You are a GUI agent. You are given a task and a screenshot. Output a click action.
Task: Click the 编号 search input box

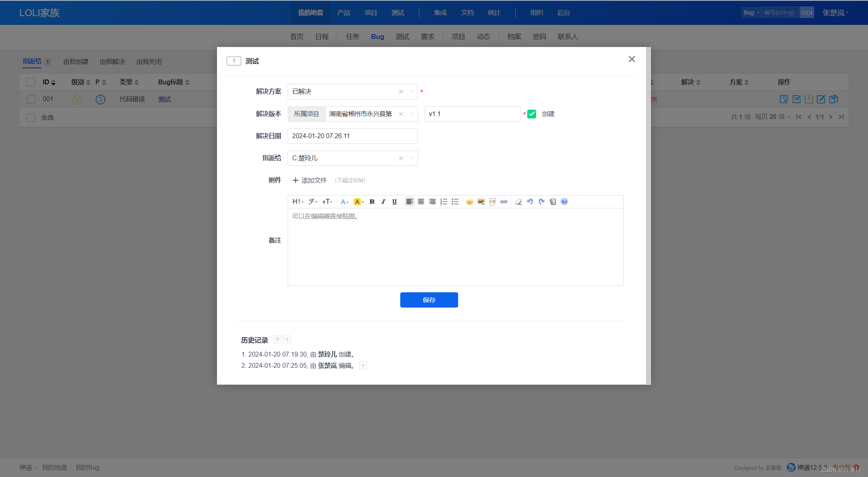(x=780, y=12)
